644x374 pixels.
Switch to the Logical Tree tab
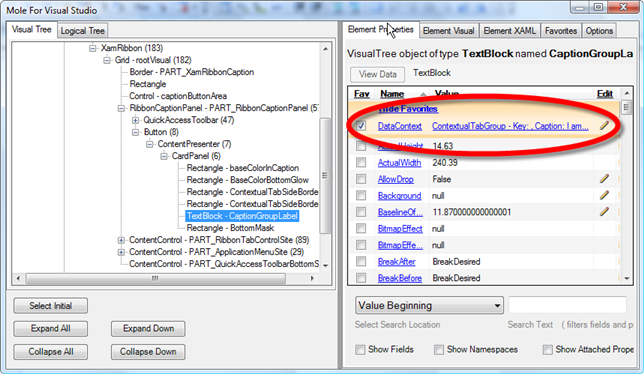(x=83, y=31)
